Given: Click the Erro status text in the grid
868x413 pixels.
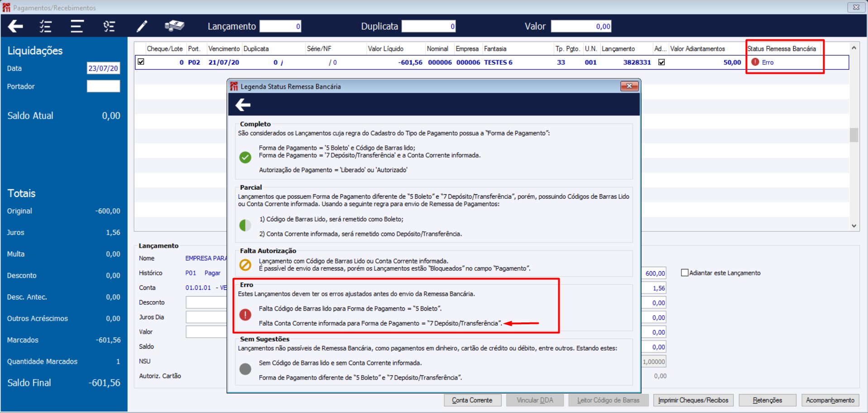Looking at the screenshot, I should click(767, 62).
